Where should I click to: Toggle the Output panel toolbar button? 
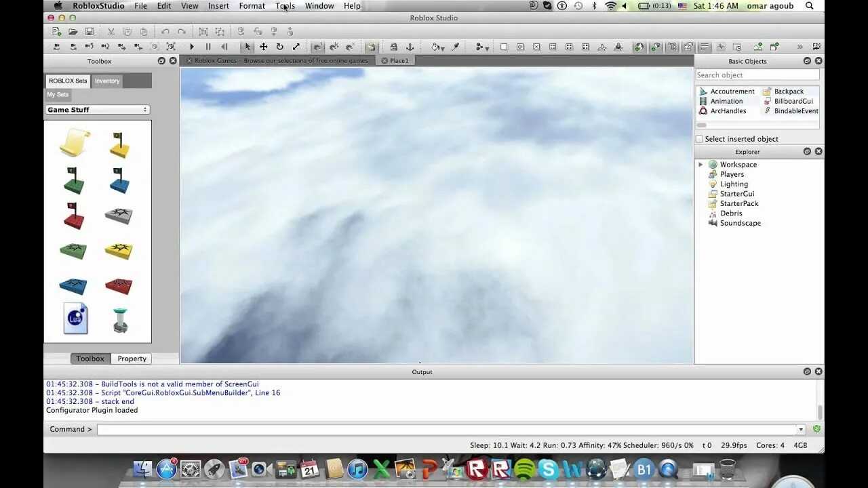tap(705, 47)
